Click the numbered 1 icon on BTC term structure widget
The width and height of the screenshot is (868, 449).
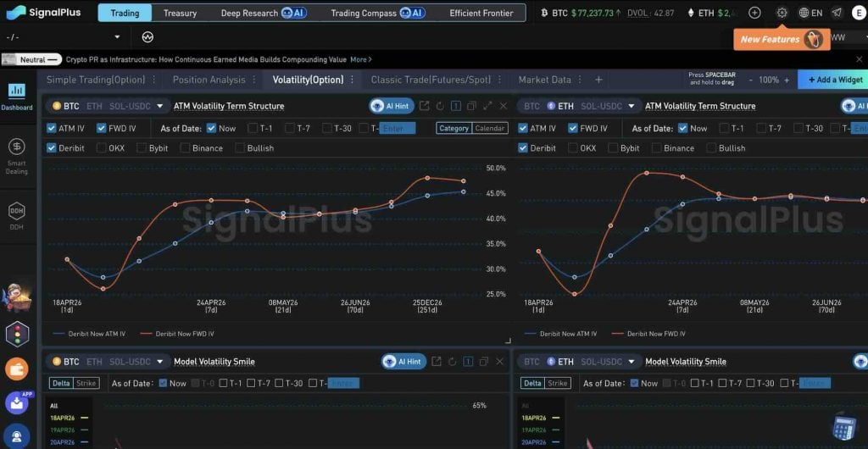pyautogui.click(x=455, y=106)
